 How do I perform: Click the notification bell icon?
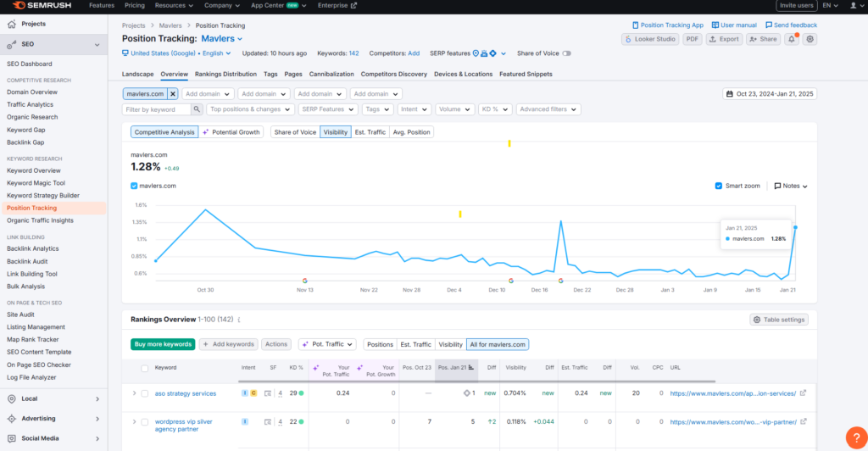[792, 39]
